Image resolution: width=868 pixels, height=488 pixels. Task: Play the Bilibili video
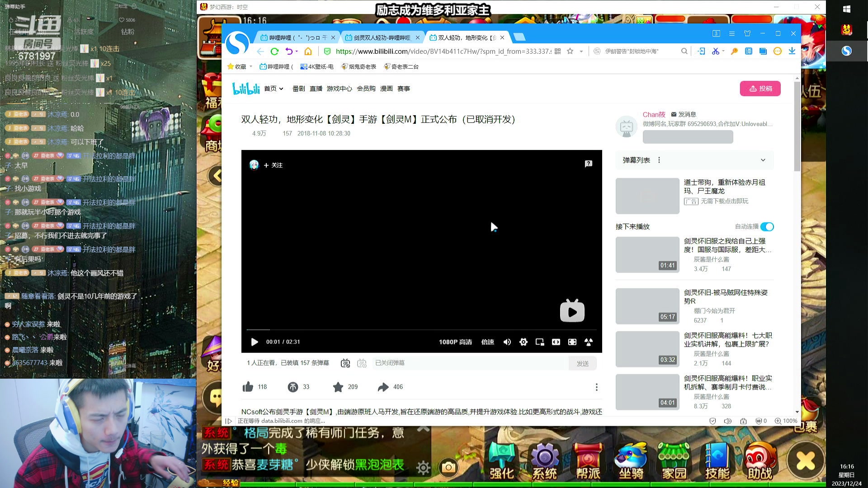(255, 342)
